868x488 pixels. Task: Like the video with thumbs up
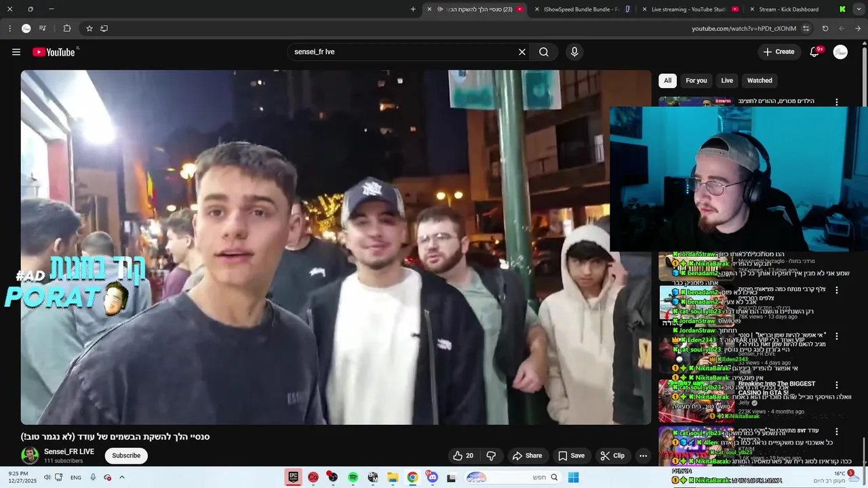click(463, 455)
